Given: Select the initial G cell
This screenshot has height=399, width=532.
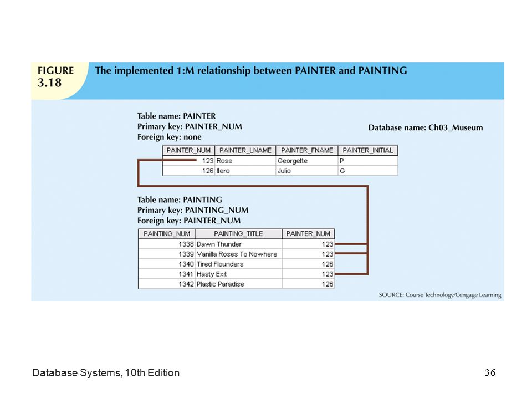Looking at the screenshot, I should (368, 171).
